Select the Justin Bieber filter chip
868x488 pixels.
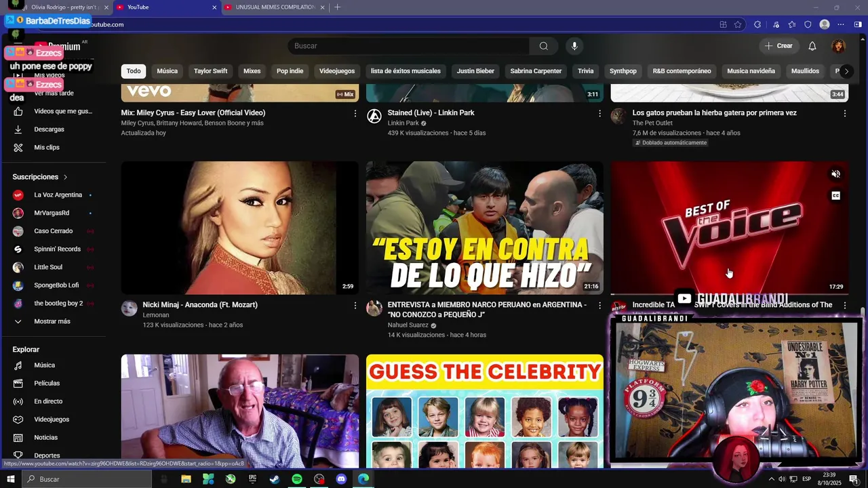click(x=475, y=71)
